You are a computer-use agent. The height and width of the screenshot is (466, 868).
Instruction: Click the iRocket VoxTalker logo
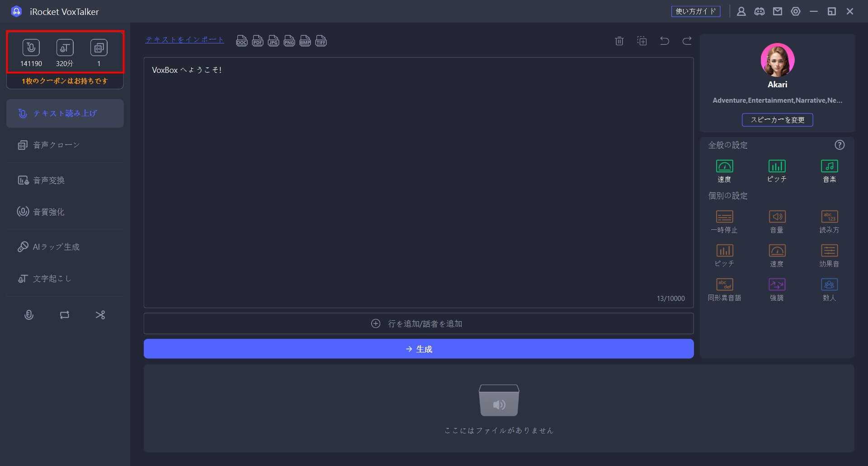tap(16, 11)
